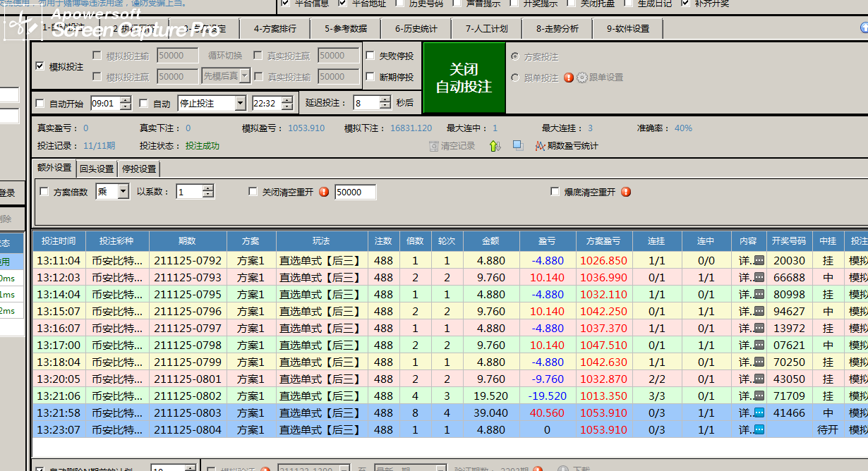This screenshot has height=471, width=868.
Task: Click the 延迟投注 seconds stepper arrows
Action: pyautogui.click(x=385, y=102)
